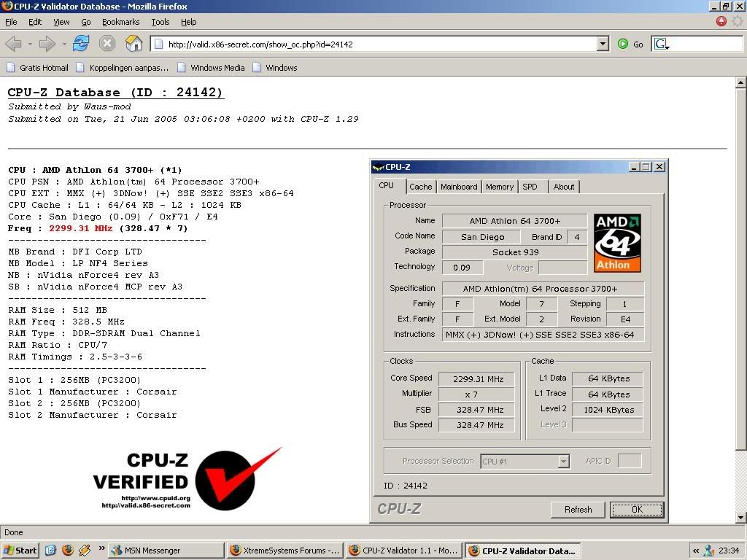The height and width of the screenshot is (560, 747).
Task: Click the Core Speed value field
Action: [x=477, y=379]
